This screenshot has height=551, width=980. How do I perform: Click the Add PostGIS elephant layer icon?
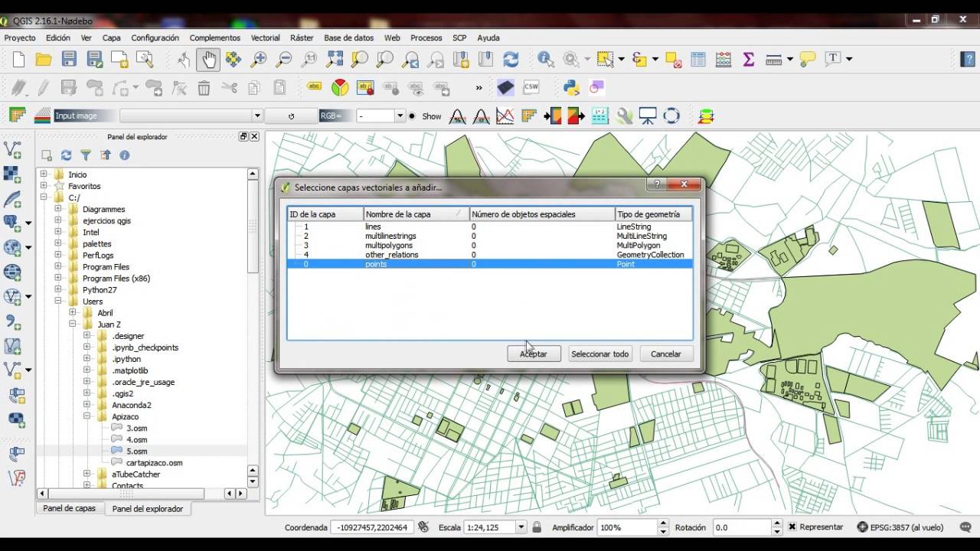(x=12, y=223)
